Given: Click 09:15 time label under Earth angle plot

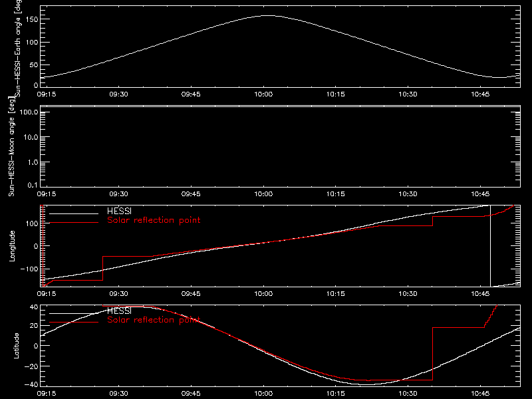Looking at the screenshot, I should [47, 94].
